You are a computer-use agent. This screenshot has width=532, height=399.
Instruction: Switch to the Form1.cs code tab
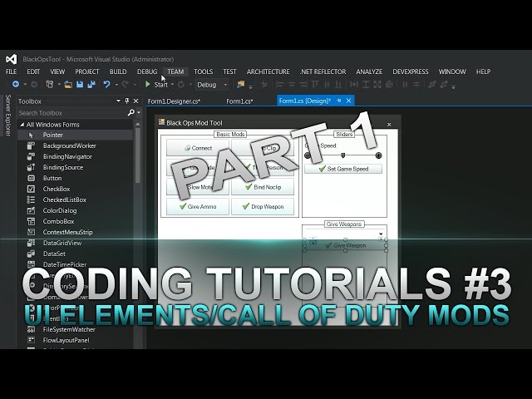tap(239, 101)
